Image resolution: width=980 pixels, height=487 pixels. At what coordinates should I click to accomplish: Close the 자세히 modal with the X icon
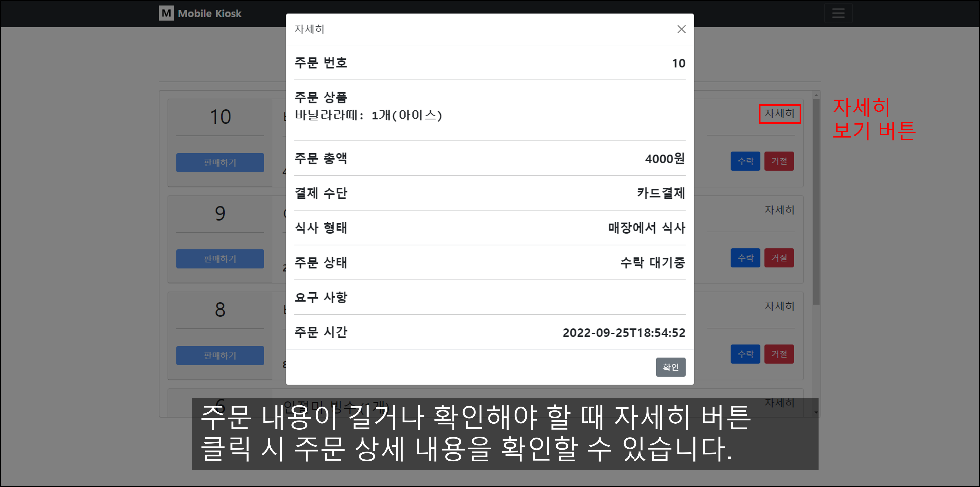pyautogui.click(x=681, y=29)
